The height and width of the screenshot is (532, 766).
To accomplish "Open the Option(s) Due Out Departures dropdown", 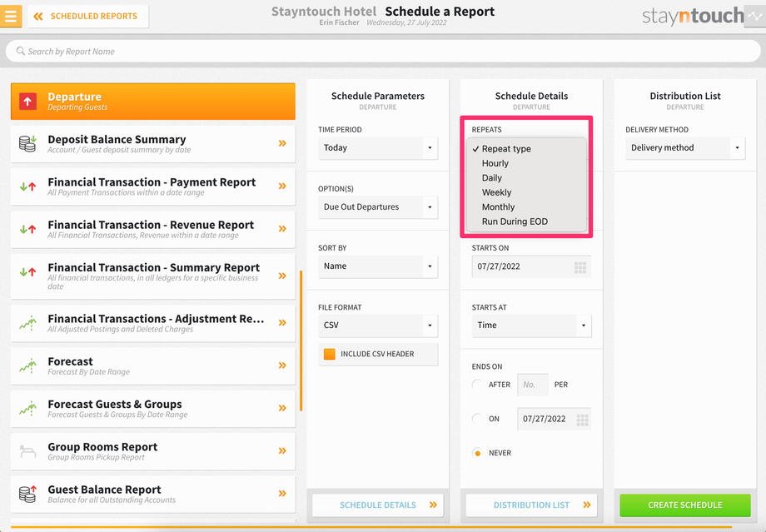I will pos(378,207).
